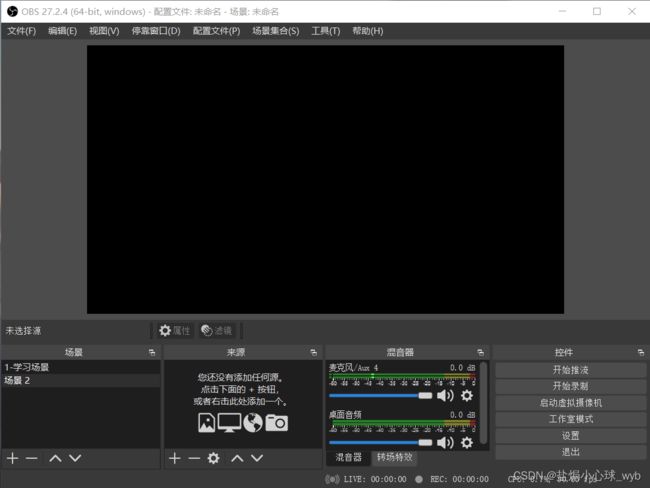Move scene up with arrow
Screen dimensions: 650x488
pos(55,458)
